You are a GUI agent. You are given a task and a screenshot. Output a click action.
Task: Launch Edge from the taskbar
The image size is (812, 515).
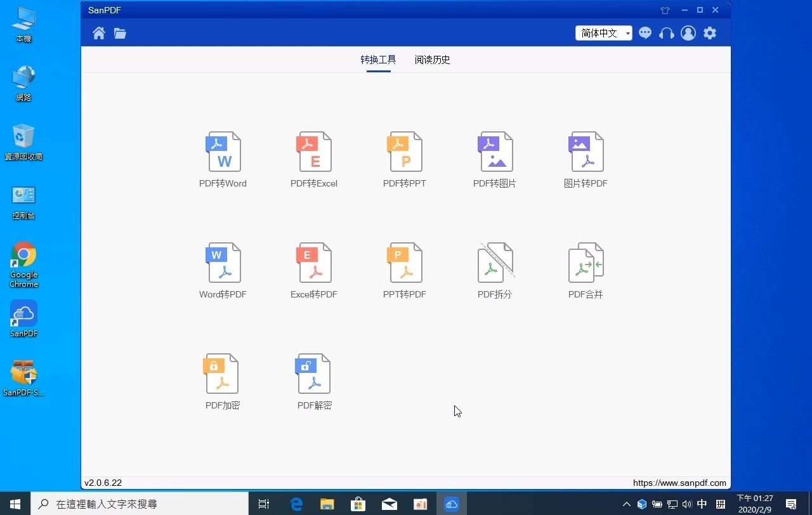click(x=296, y=504)
